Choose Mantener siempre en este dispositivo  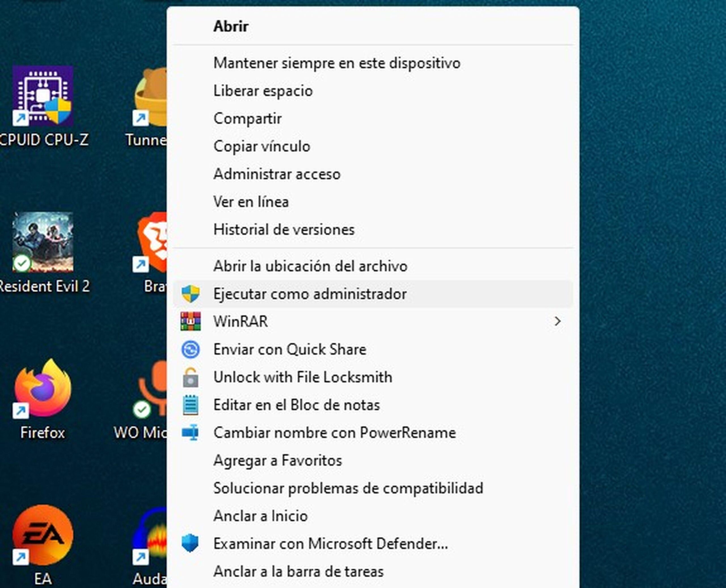[337, 63]
